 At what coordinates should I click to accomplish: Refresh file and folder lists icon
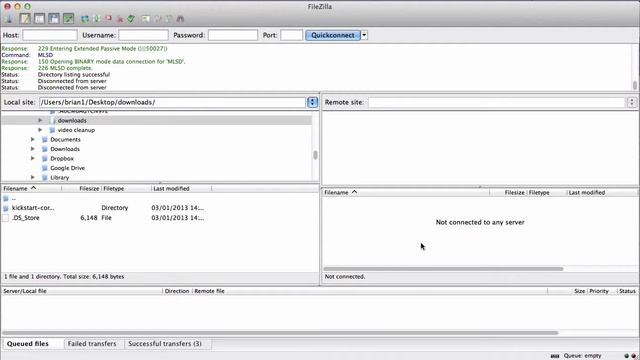pos(85,19)
